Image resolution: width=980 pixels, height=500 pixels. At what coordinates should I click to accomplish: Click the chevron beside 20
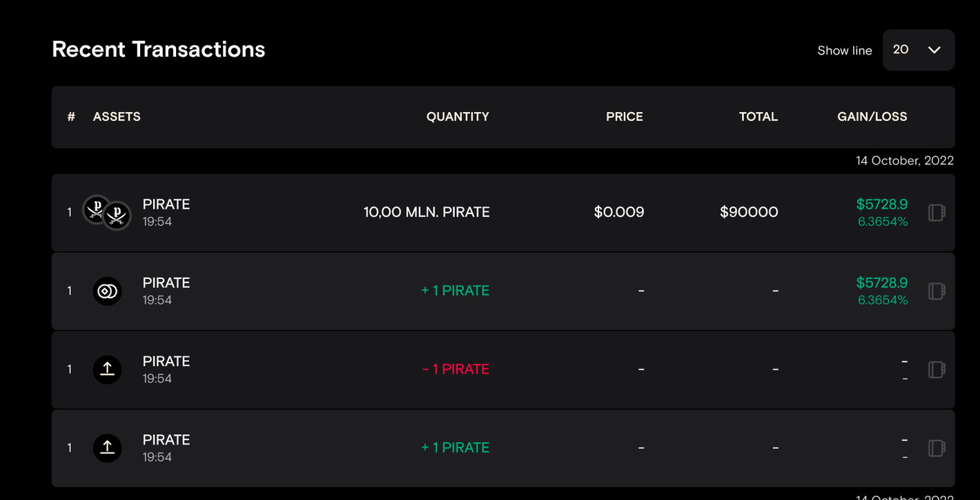click(x=934, y=50)
